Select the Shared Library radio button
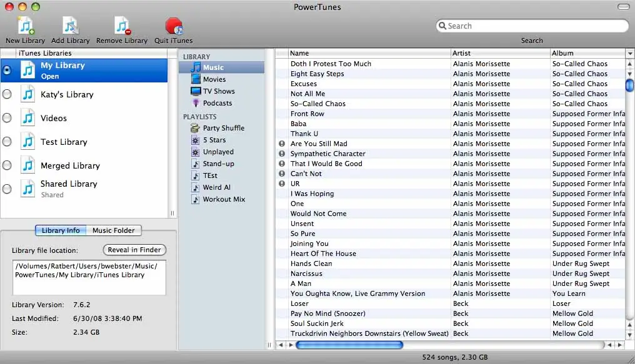Image resolution: width=635 pixels, height=364 pixels. [x=7, y=189]
